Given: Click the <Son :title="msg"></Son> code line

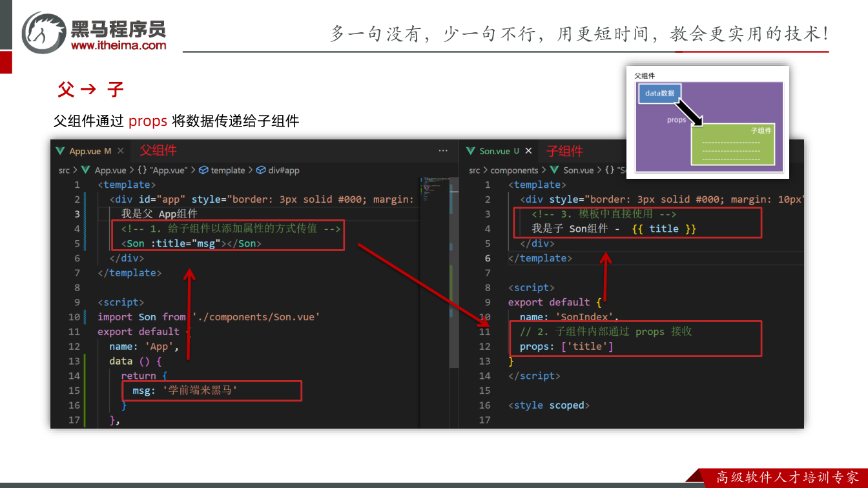Looking at the screenshot, I should click(192, 243).
